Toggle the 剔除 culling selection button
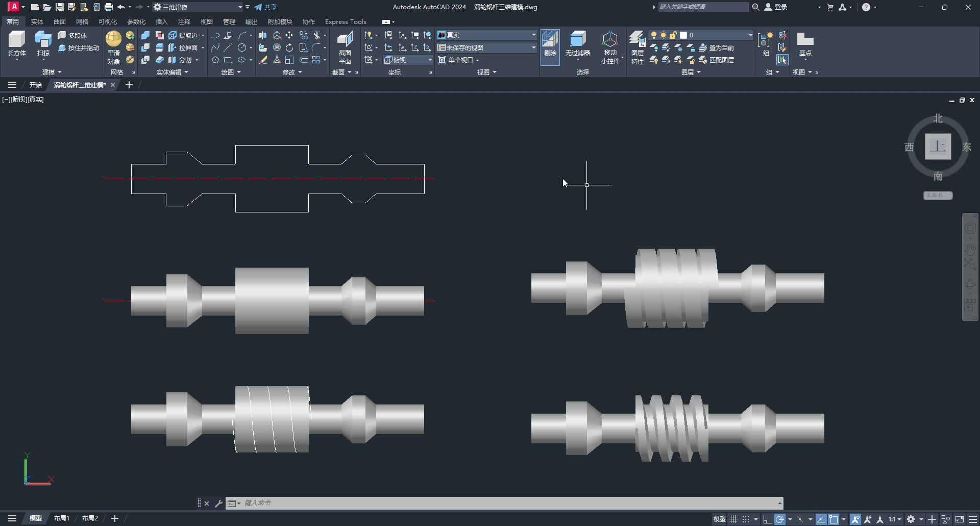 tap(550, 47)
